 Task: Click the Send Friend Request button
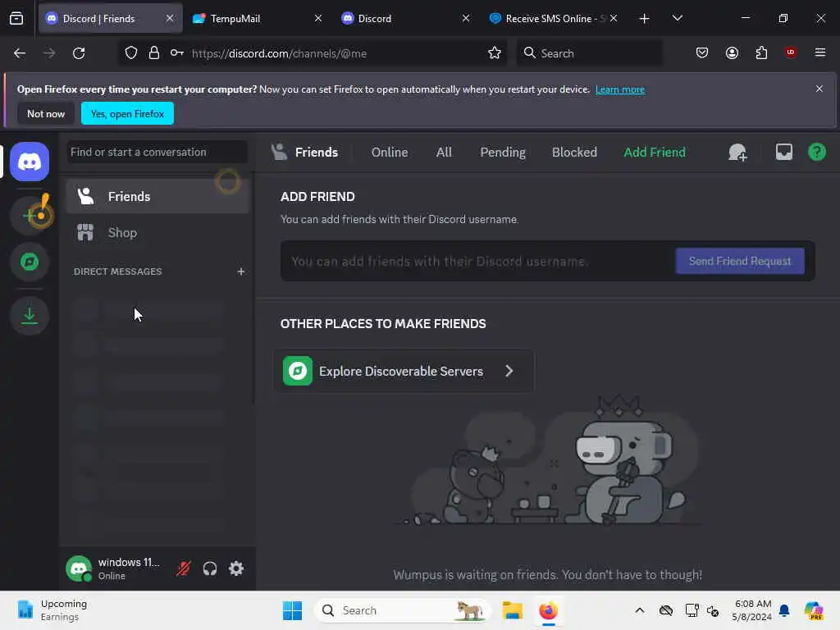coord(740,262)
